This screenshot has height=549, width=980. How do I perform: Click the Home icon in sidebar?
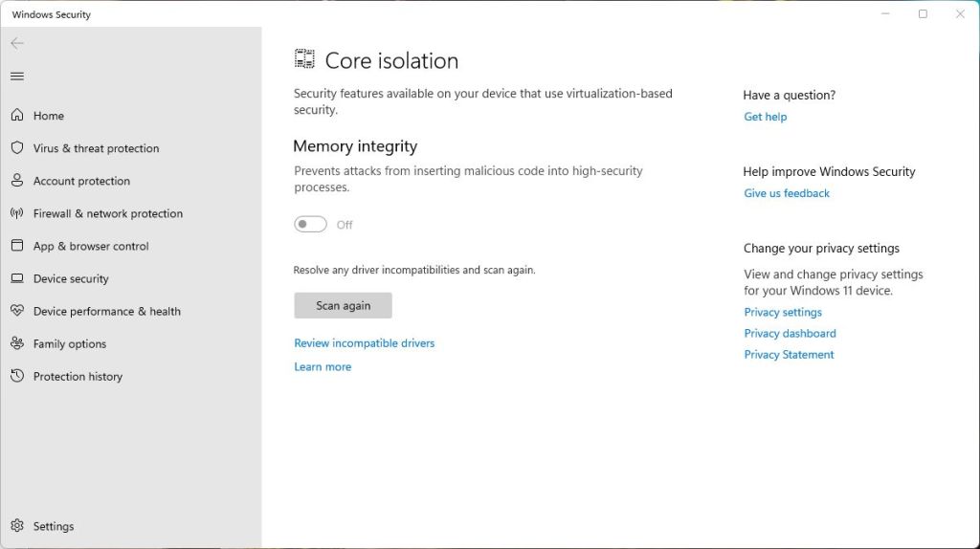(x=17, y=116)
